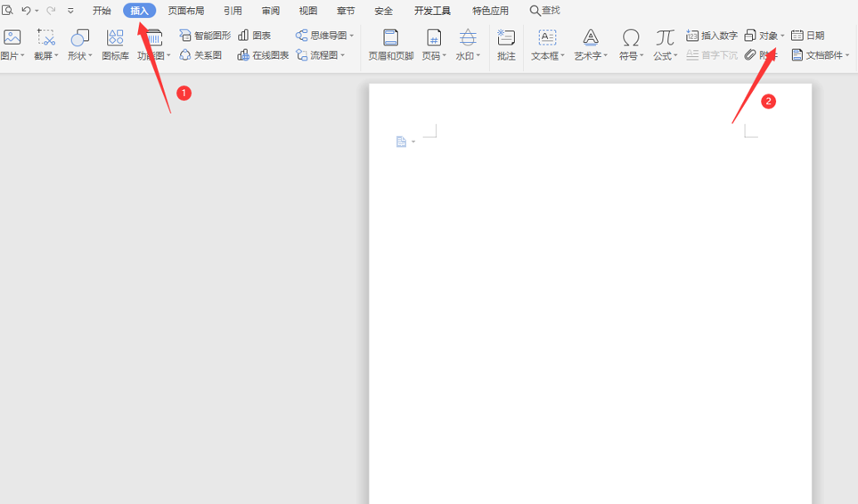Open the 视图 tab

(308, 11)
